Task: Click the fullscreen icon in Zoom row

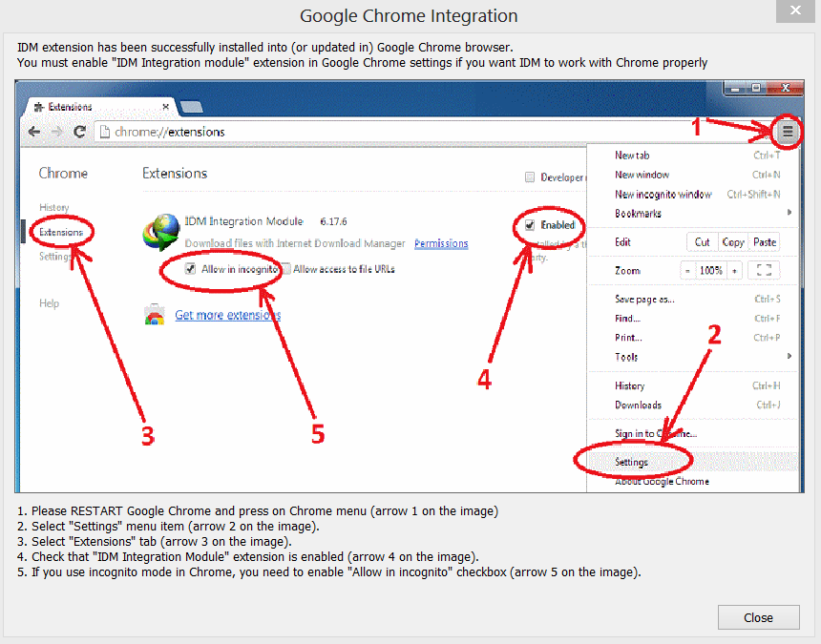Action: pos(764,270)
